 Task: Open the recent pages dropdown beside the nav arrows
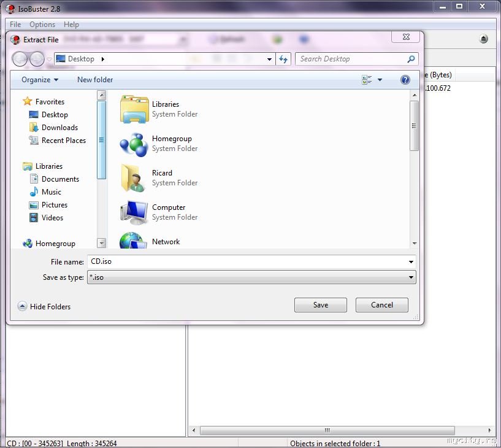pos(49,59)
